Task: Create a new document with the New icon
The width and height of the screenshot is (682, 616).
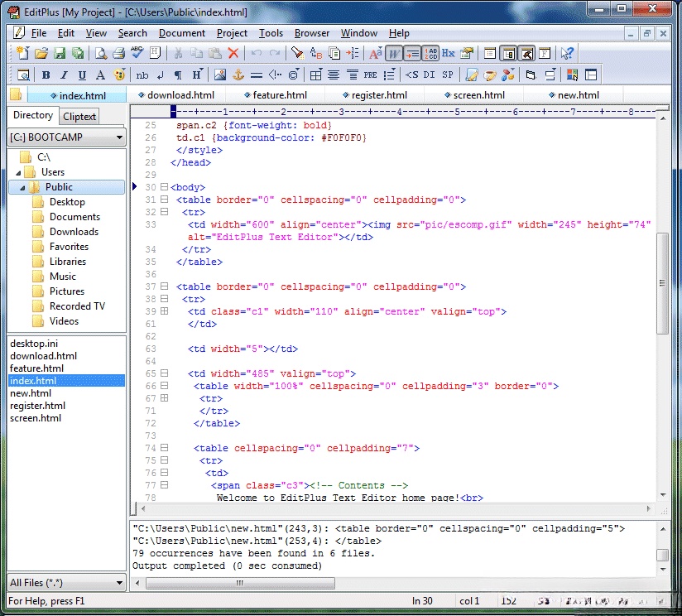Action: point(22,53)
